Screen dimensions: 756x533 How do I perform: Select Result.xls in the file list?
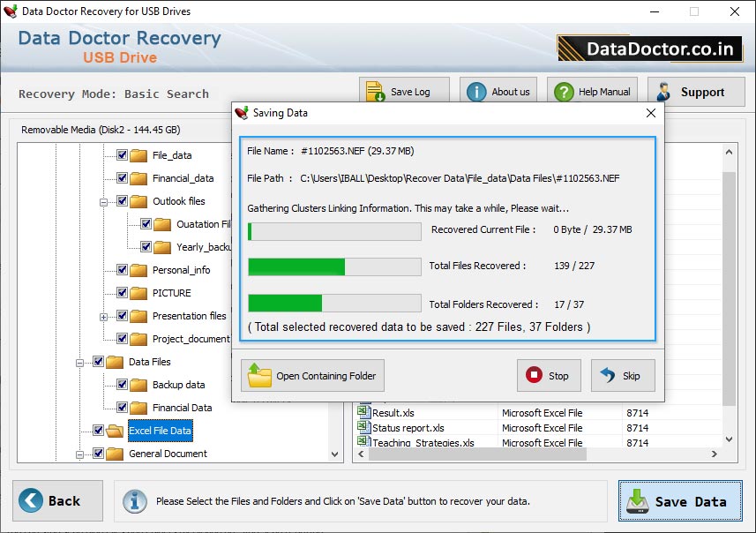[393, 413]
